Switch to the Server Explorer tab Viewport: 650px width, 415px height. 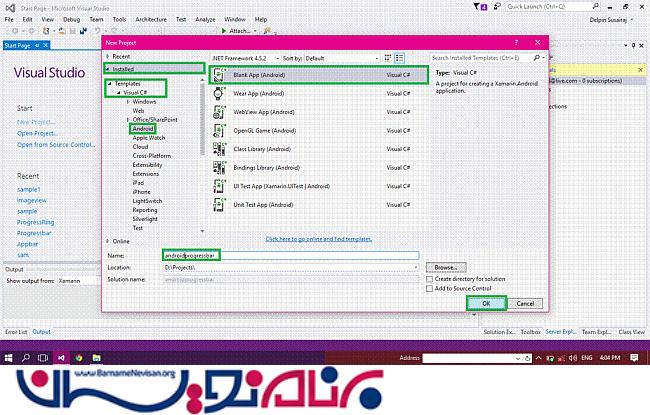click(x=561, y=332)
